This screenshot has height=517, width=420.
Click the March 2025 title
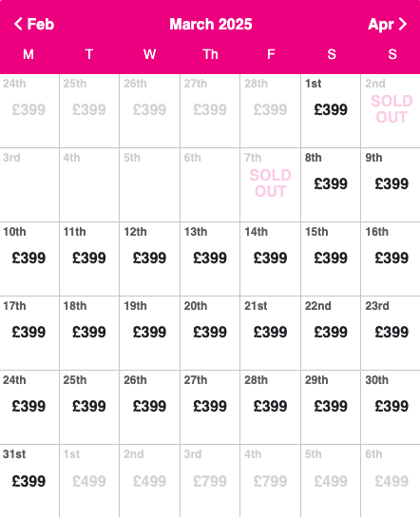(211, 24)
